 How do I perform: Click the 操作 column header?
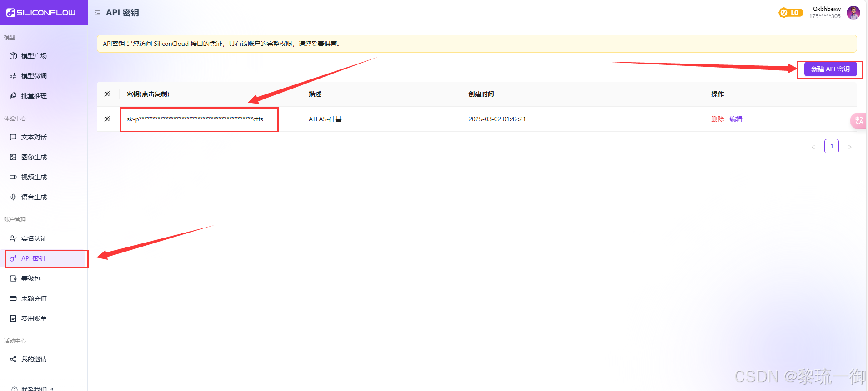coord(717,94)
